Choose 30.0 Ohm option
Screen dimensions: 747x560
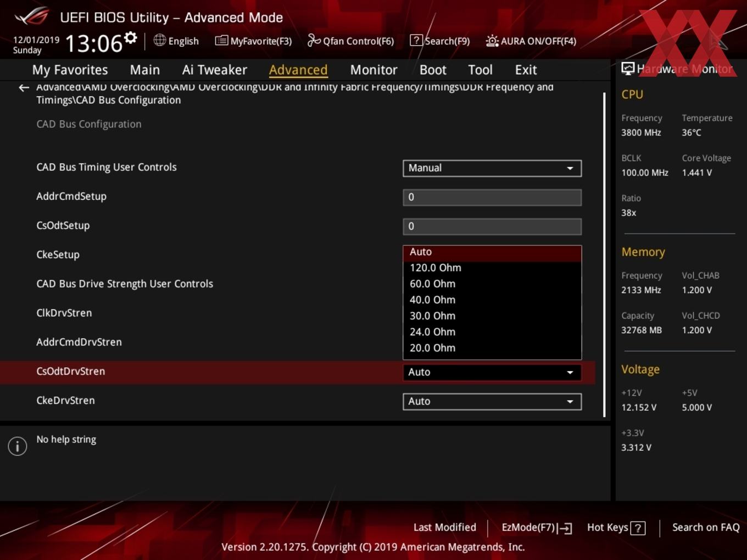pyautogui.click(x=492, y=316)
